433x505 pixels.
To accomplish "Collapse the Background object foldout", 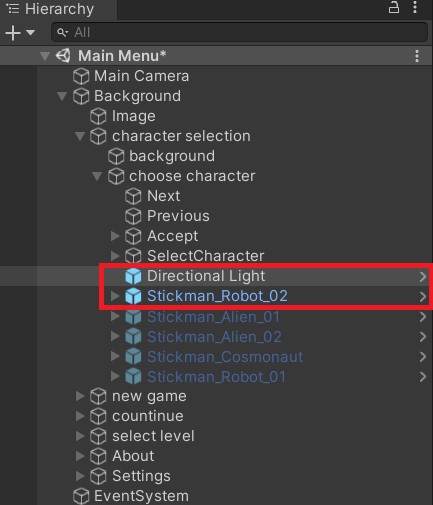I will point(62,96).
